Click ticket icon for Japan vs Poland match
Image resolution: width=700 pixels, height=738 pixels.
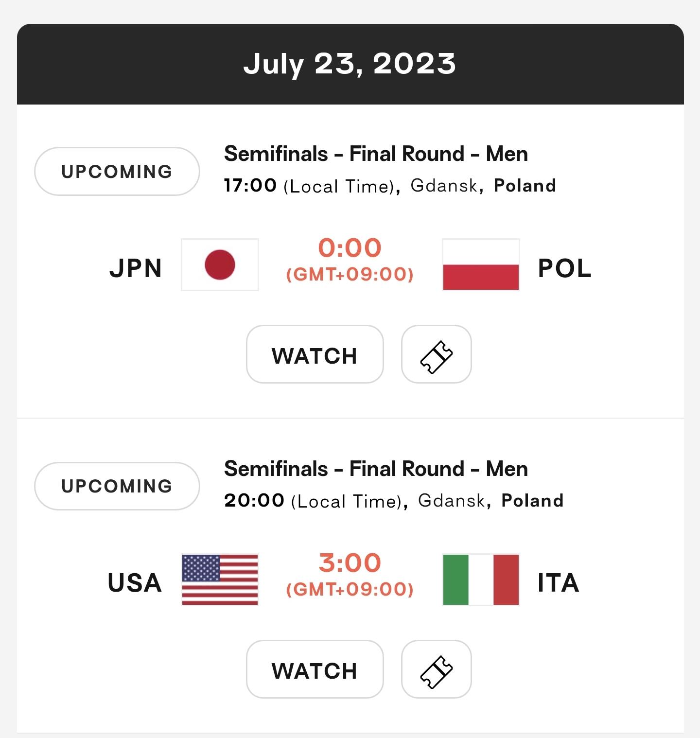tap(436, 354)
